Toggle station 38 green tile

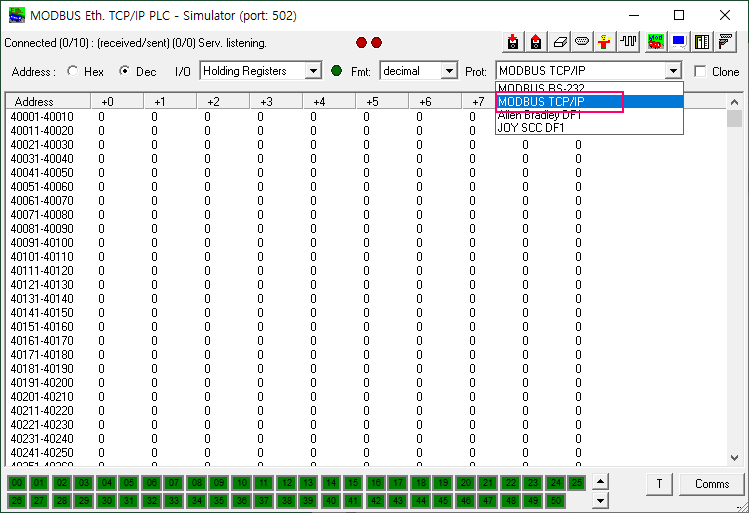pyautogui.click(x=287, y=501)
